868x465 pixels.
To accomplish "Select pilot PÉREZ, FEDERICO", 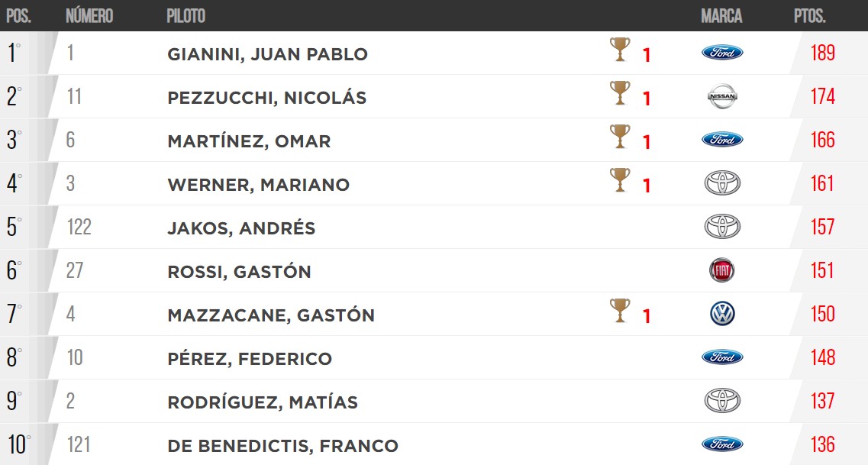I will pyautogui.click(x=250, y=359).
